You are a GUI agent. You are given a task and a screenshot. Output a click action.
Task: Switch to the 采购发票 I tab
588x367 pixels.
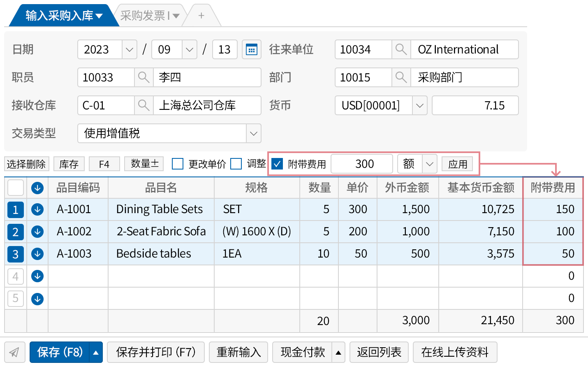(150, 16)
